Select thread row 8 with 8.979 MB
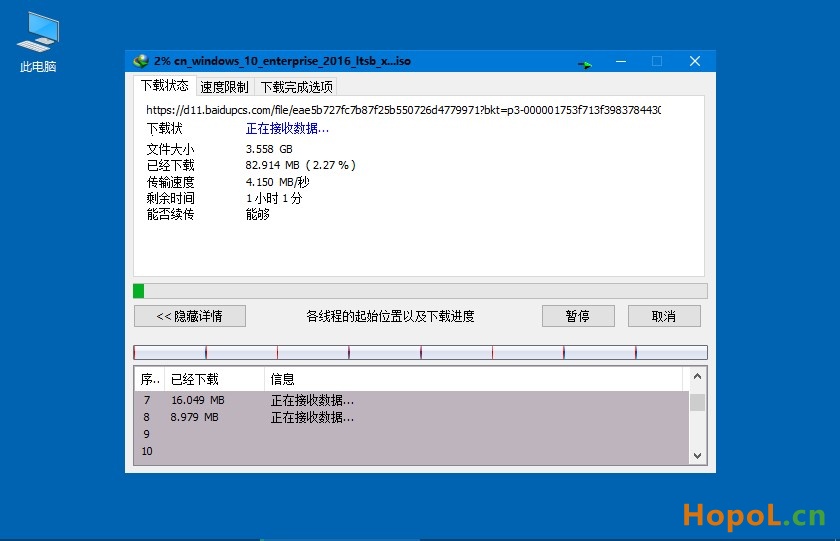The width and height of the screenshot is (840, 541). (411, 417)
